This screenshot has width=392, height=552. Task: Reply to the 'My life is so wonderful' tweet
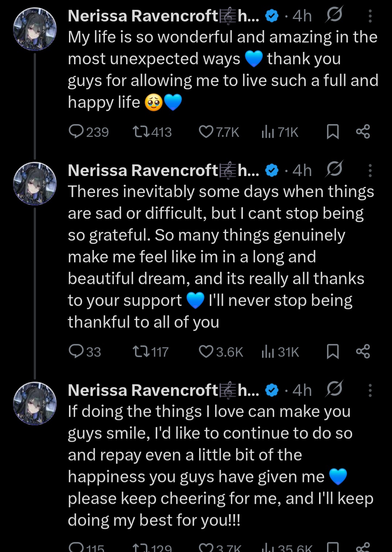(76, 132)
